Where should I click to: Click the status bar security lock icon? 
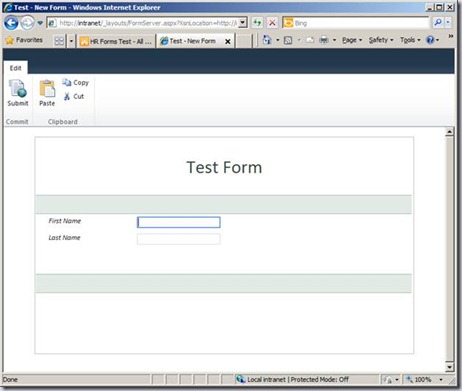coord(388,380)
